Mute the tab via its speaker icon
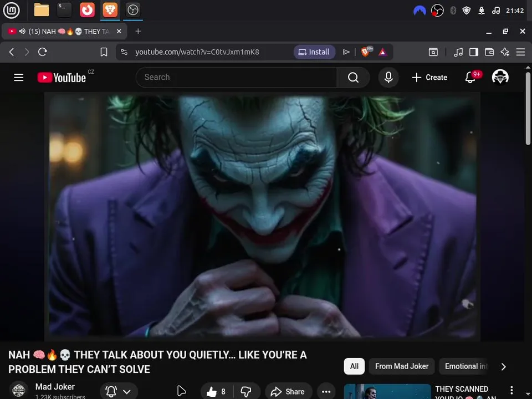 coord(22,31)
